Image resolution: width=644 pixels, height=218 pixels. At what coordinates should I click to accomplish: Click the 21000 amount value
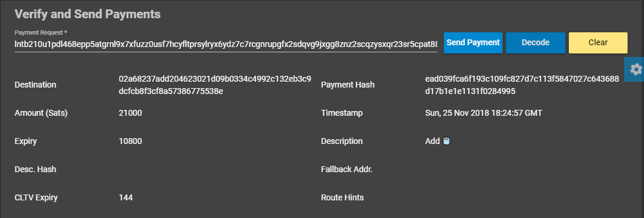[130, 113]
